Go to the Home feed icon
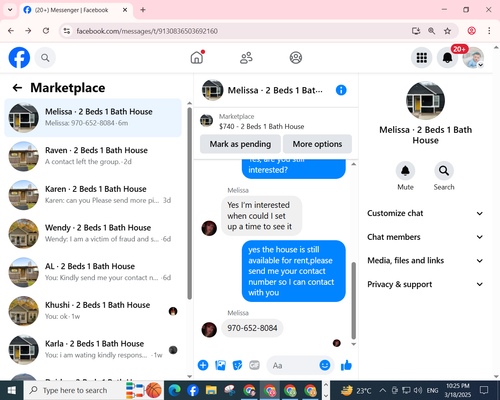The height and width of the screenshot is (400, 500). pos(197,58)
